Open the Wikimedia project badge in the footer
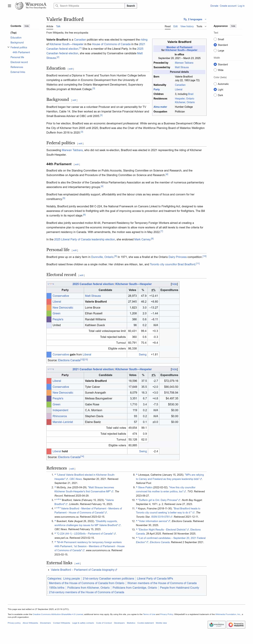Viewport: 253px width, 644px height. coord(216,624)
